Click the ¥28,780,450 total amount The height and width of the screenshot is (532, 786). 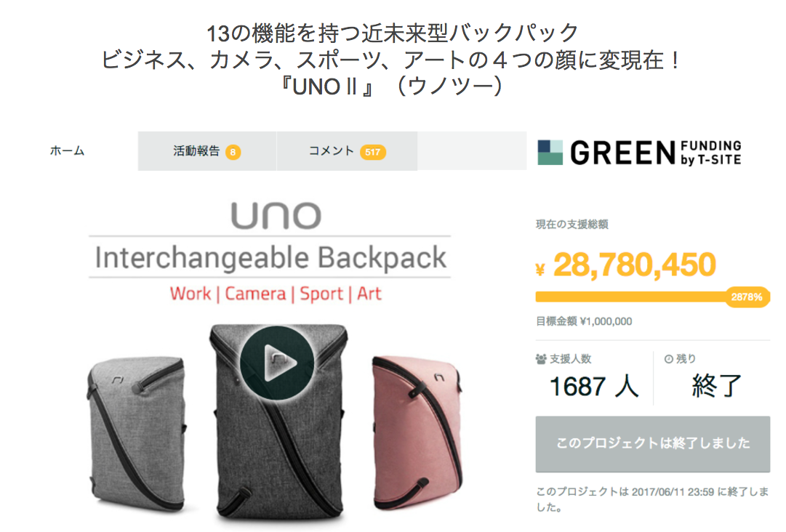626,265
